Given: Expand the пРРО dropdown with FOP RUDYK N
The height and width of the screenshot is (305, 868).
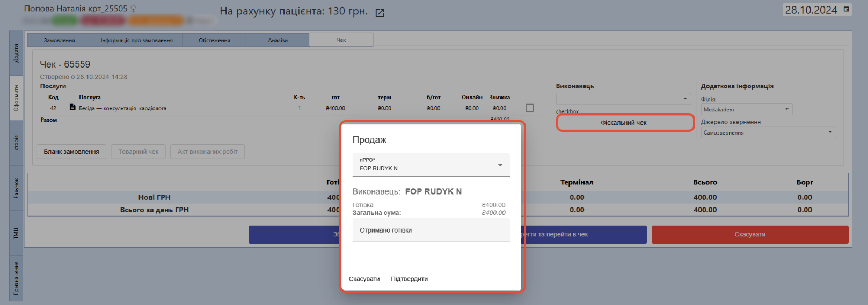Looking at the screenshot, I should (431, 165).
